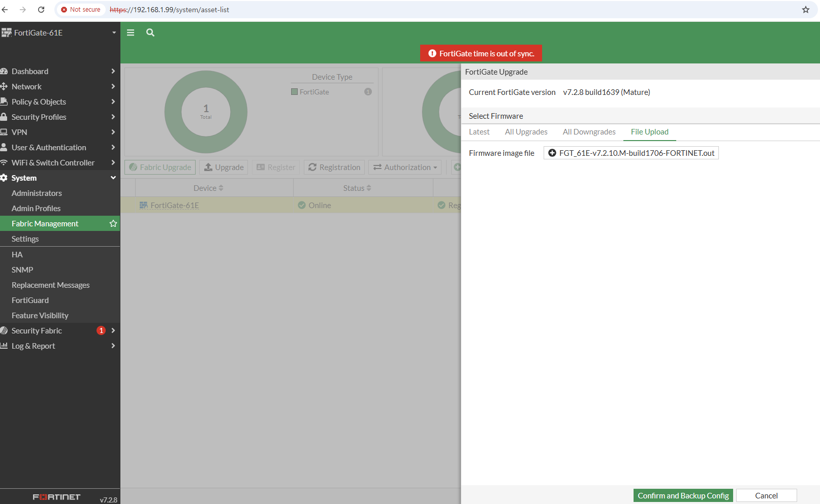Expand the Dashboard menu
This screenshot has width=820, height=504.
pyautogui.click(x=113, y=71)
